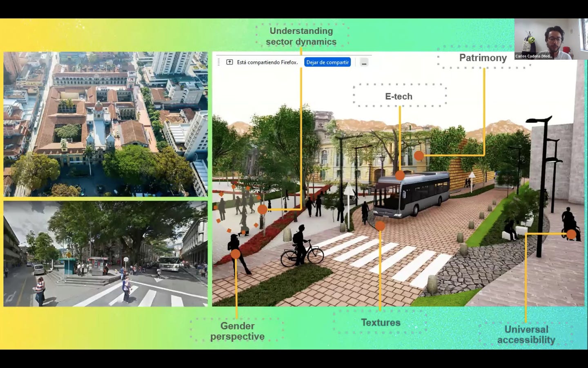Click the aerial photo of the historic building

point(106,124)
